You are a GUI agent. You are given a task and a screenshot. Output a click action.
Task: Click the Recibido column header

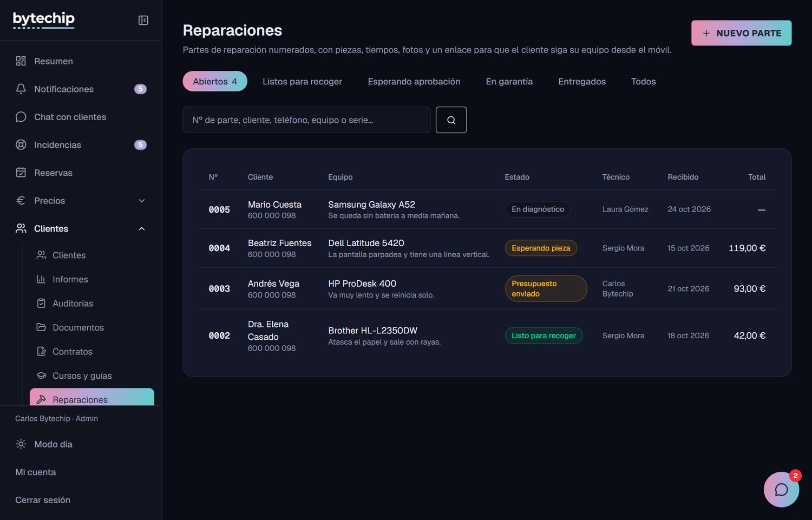683,177
